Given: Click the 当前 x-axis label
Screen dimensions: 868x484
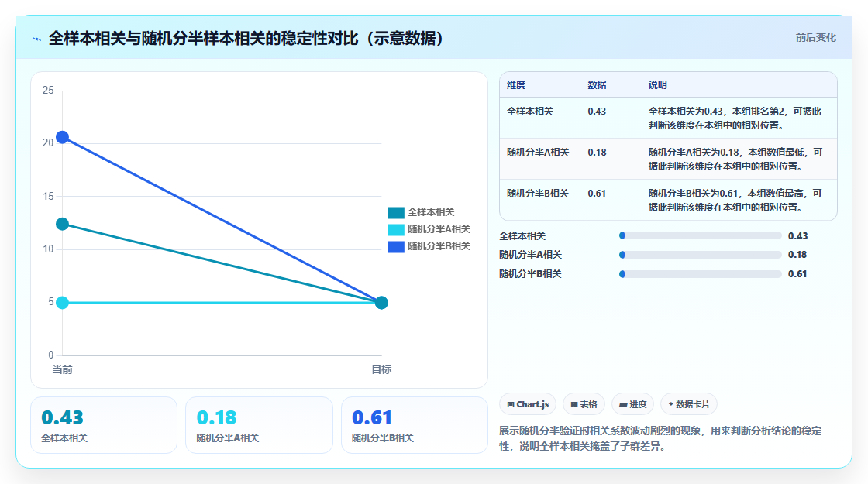Looking at the screenshot, I should (63, 369).
